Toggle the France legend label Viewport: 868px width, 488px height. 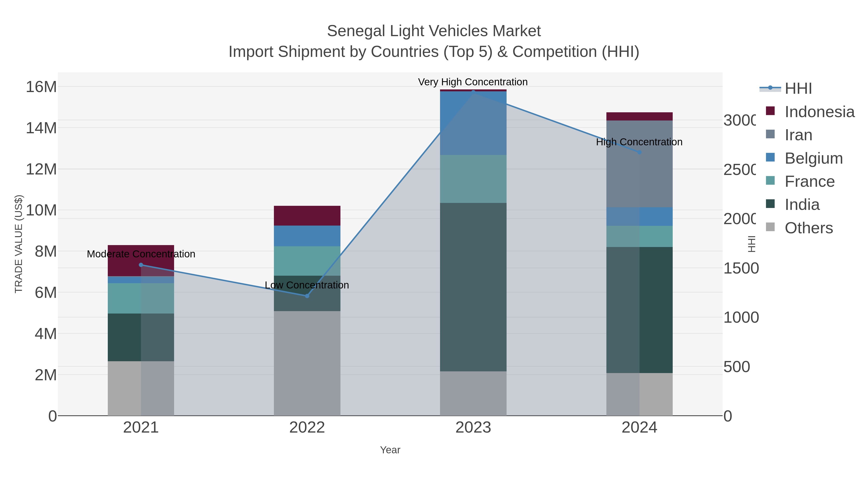pos(810,181)
